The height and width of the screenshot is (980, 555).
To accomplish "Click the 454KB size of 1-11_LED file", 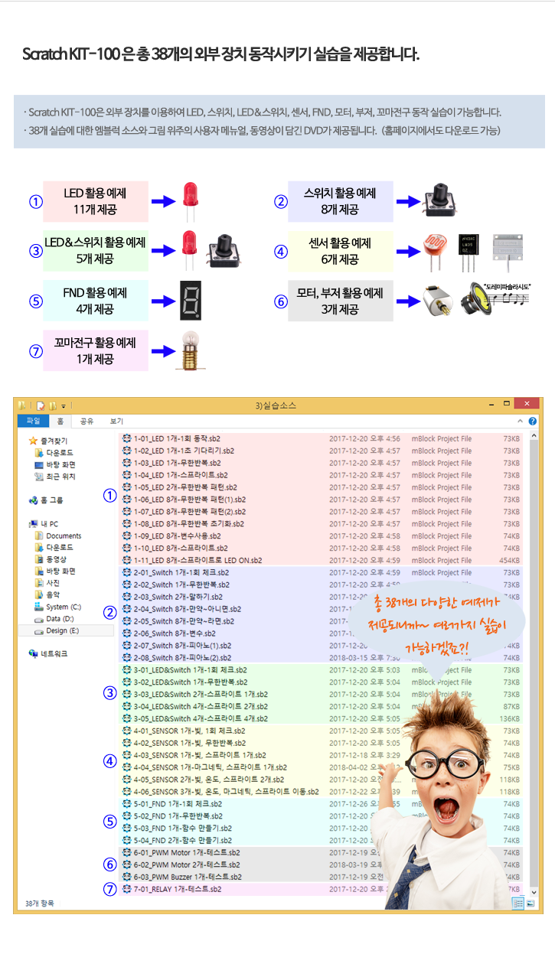I will click(508, 561).
